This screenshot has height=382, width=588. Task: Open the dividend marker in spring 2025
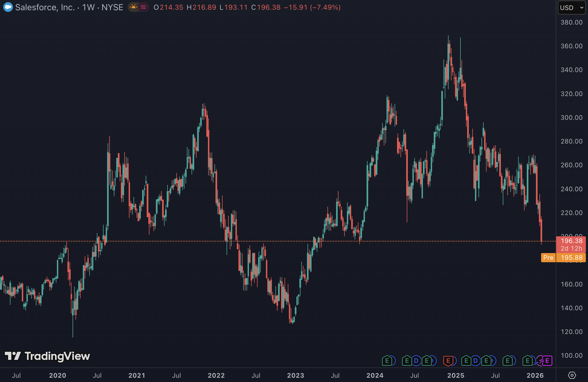tap(476, 361)
